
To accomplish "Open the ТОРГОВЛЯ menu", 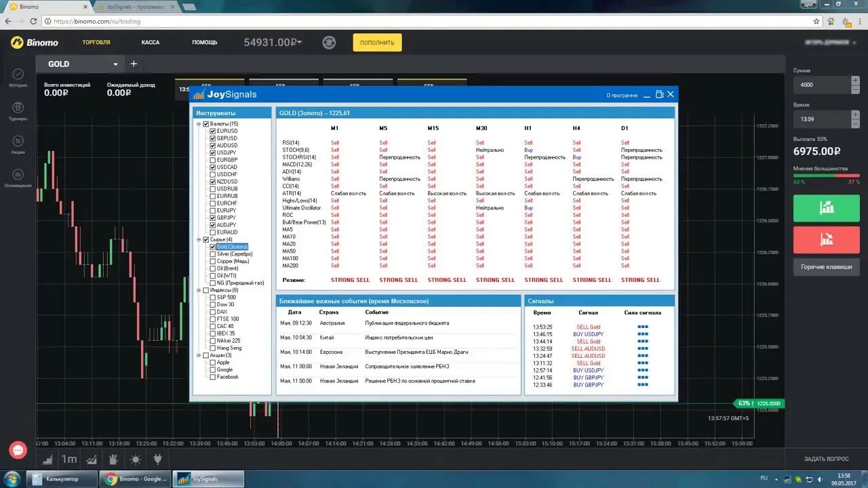I will (96, 42).
